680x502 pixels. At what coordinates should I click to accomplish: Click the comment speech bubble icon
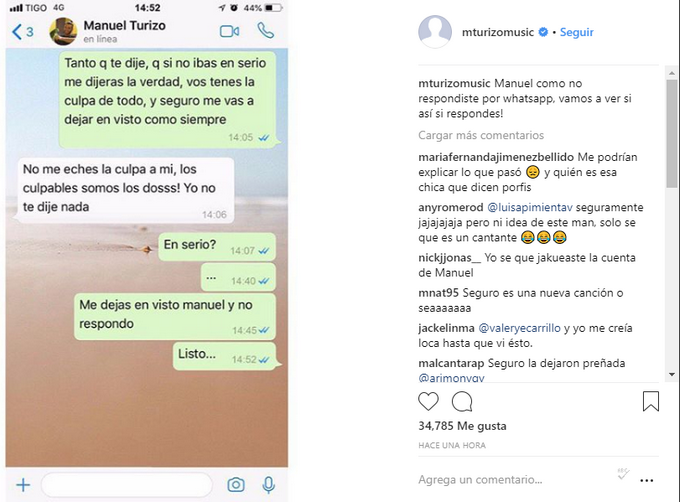(x=462, y=401)
